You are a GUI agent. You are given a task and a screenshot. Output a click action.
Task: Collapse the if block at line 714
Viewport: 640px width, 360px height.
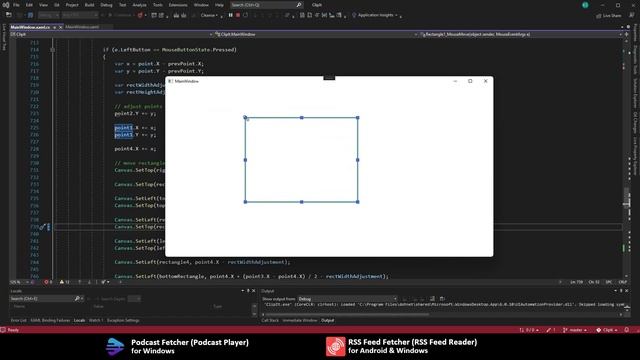[52, 50]
